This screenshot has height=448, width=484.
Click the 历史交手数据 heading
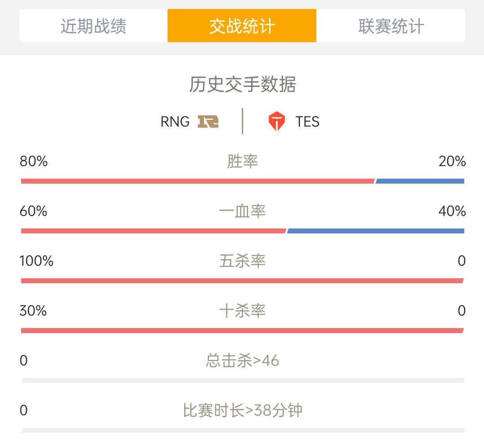242,84
